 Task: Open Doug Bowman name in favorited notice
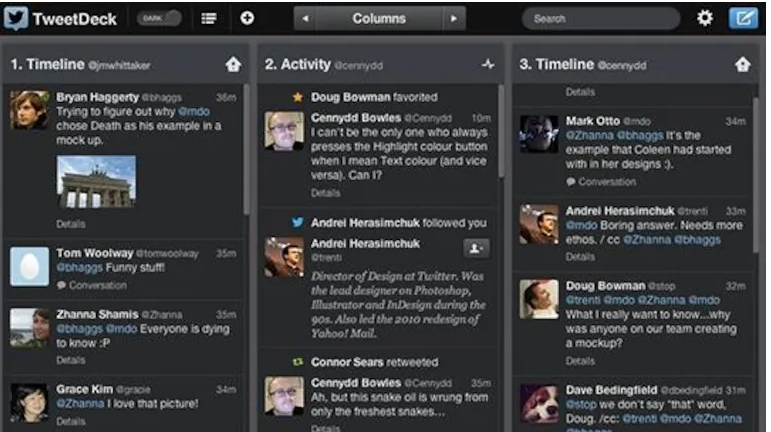click(x=350, y=97)
